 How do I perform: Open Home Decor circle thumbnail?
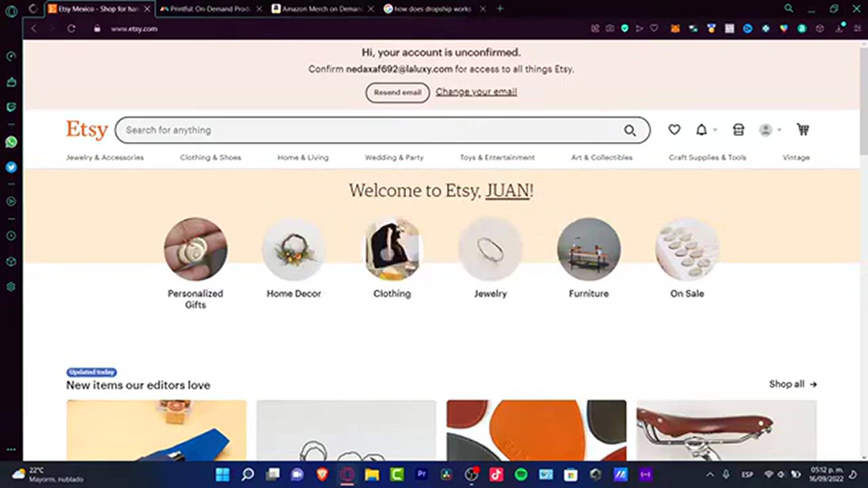click(294, 249)
